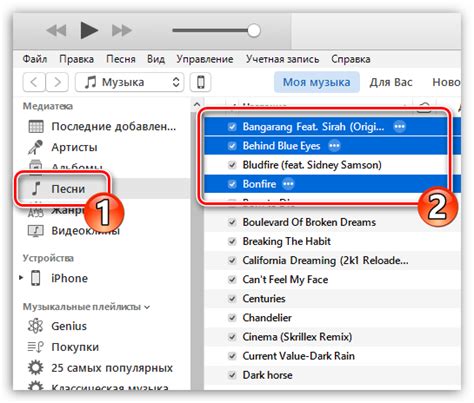
Task: Collapse the Музыкальные плейлисты section chevron
Action: click(147, 307)
